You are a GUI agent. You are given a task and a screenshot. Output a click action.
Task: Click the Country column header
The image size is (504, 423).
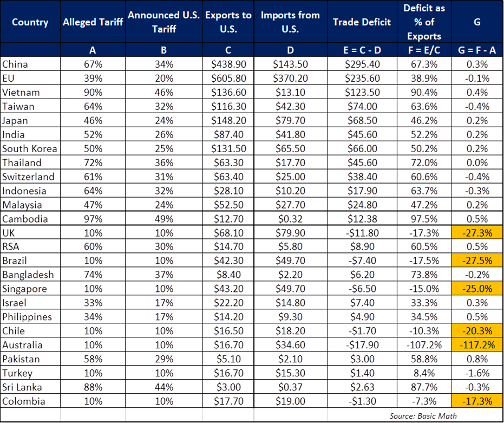click(x=30, y=22)
